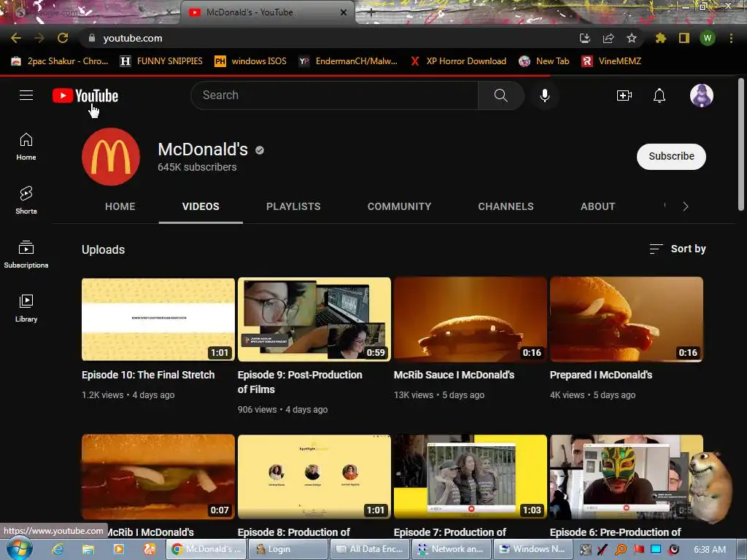This screenshot has width=747, height=560.
Task: Select the VIDEOS tab
Action: tap(201, 206)
